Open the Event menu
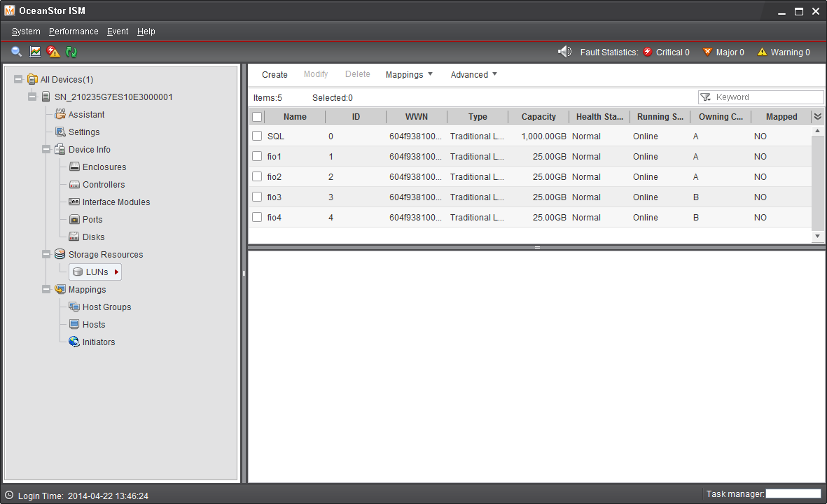The image size is (827, 504). coord(118,31)
